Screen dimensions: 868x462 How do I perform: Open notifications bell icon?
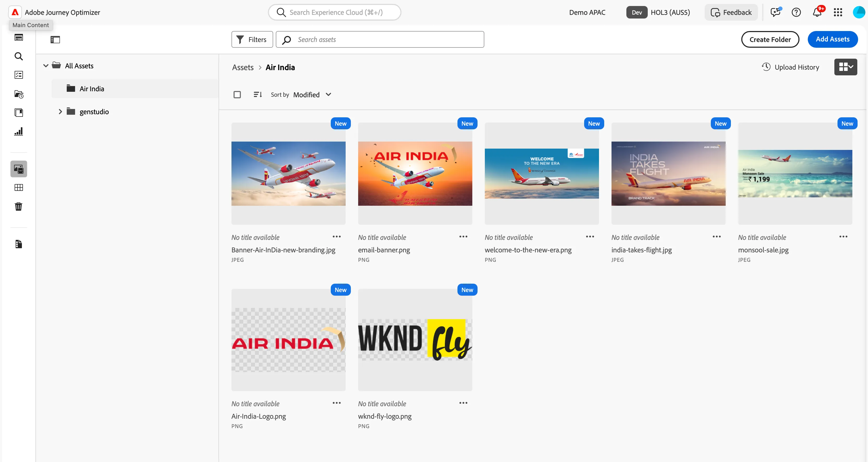click(x=817, y=13)
